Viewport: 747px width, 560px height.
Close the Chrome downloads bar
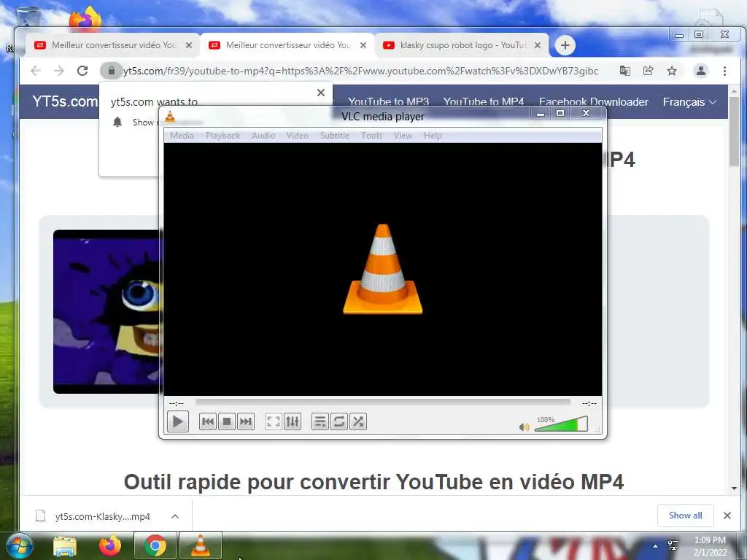coord(727,516)
